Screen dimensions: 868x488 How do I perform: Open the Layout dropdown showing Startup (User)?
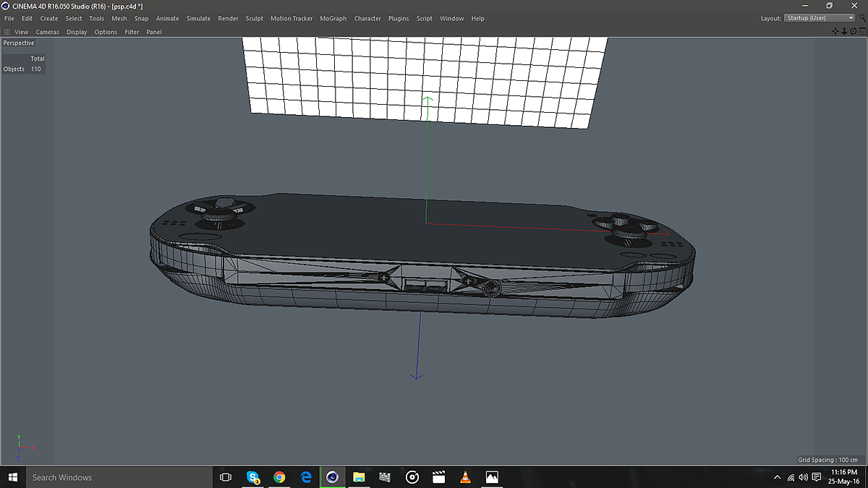[x=819, y=18]
